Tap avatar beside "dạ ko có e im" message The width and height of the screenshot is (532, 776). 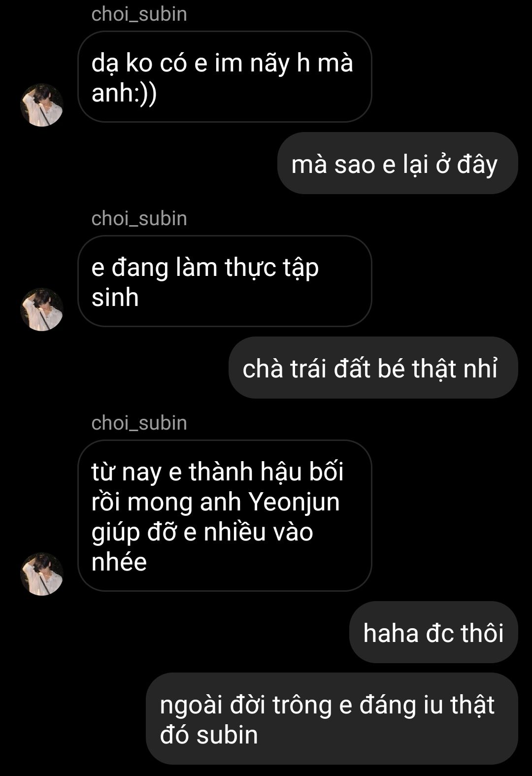coord(42,105)
